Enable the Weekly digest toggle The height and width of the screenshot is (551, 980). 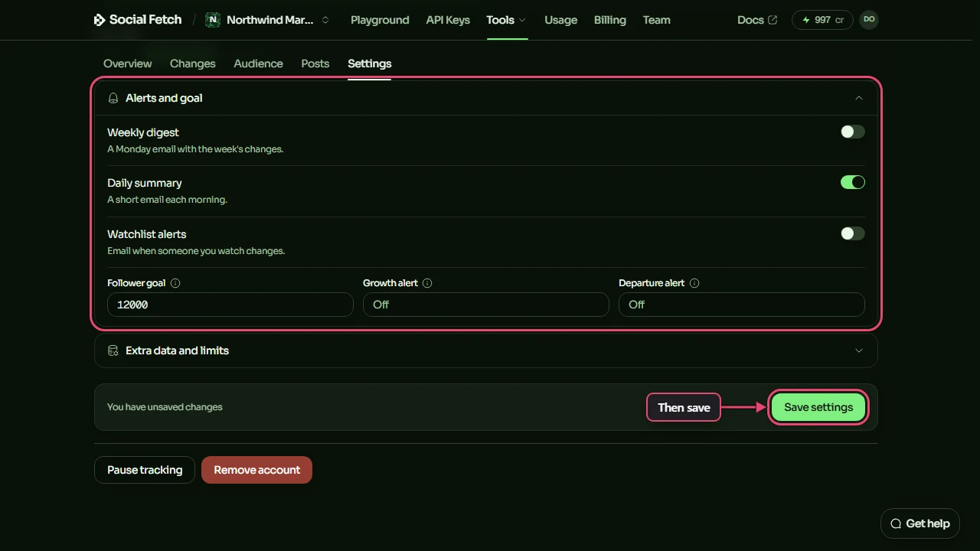(853, 132)
